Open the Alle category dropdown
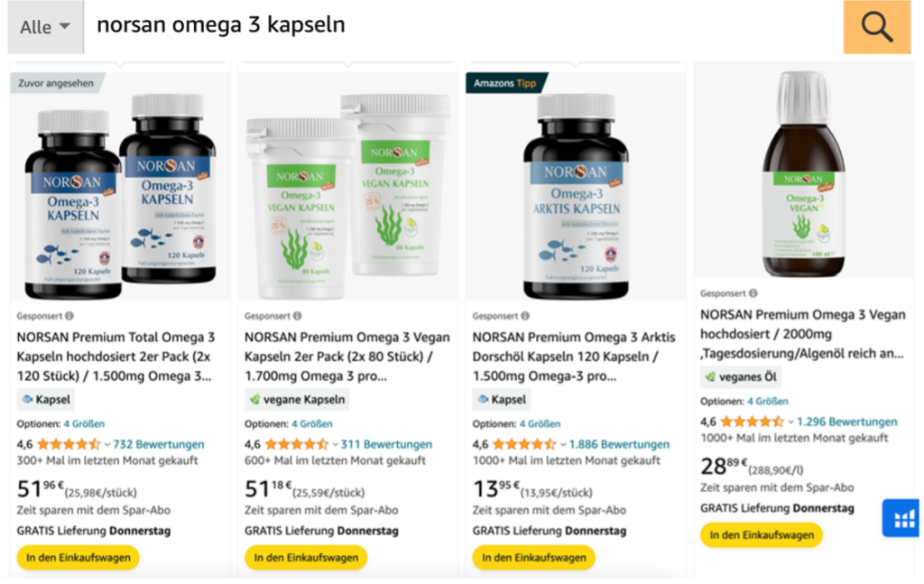Screen dimensions: 924x584 pyautogui.click(x=45, y=27)
